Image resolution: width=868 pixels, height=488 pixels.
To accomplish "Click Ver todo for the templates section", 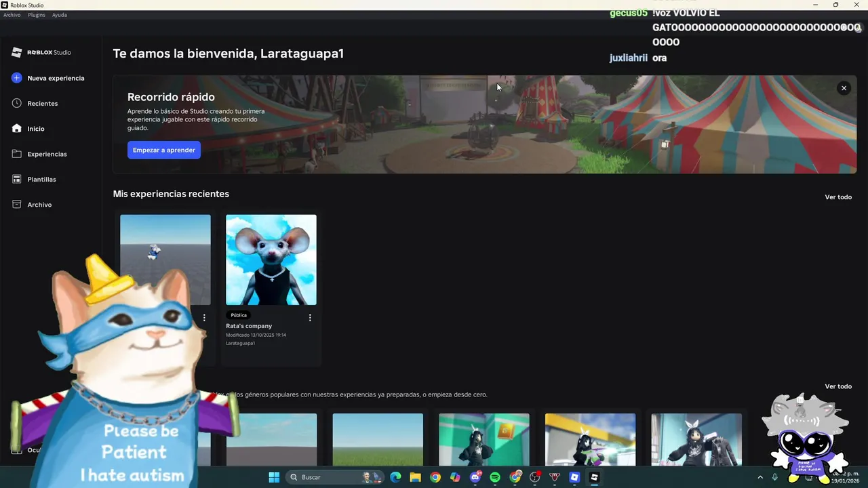I will click(838, 386).
